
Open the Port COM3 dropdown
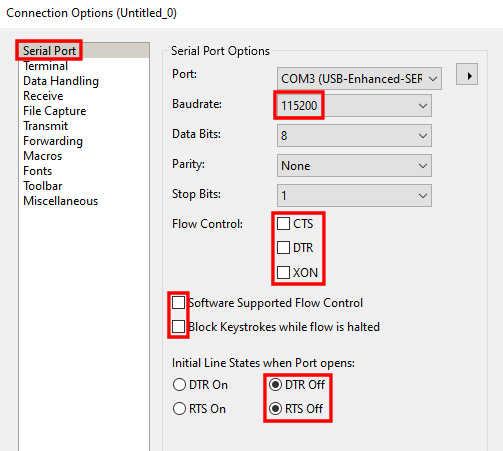pos(359,79)
